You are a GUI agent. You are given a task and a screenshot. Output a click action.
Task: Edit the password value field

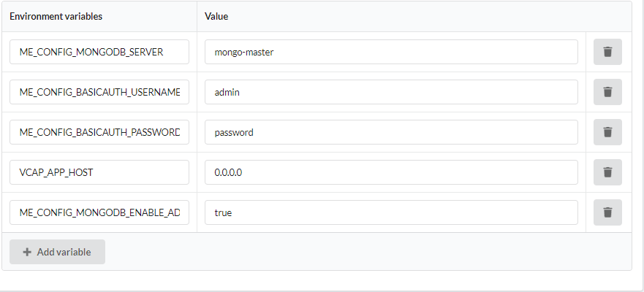391,132
